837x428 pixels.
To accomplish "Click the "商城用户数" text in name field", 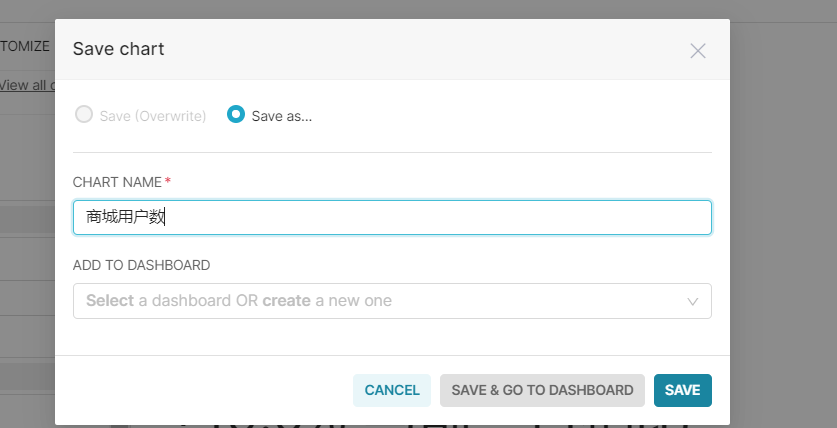I will [125, 218].
